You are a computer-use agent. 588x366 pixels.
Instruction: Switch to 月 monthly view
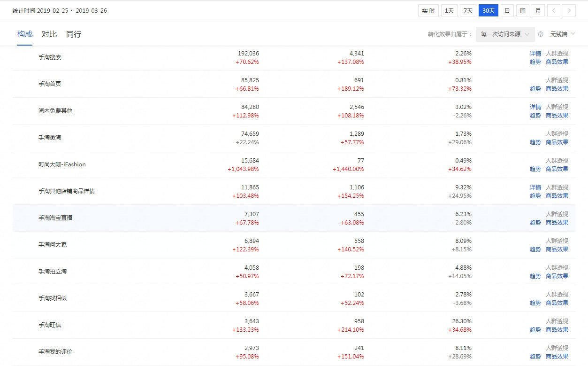tap(538, 11)
